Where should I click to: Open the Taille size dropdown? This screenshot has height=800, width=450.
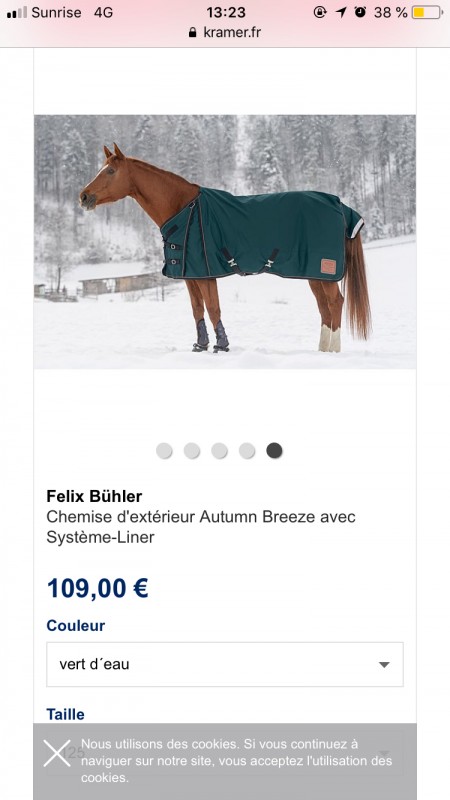[x=225, y=753]
